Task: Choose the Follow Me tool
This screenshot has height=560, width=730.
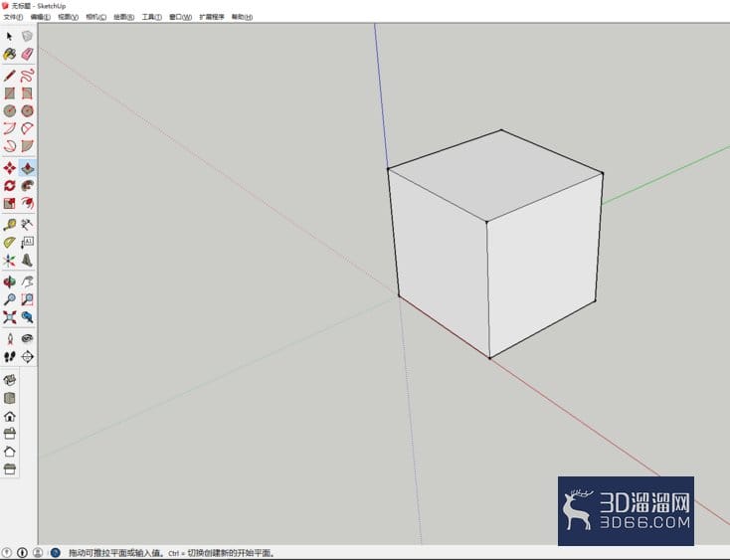Action: click(27, 186)
